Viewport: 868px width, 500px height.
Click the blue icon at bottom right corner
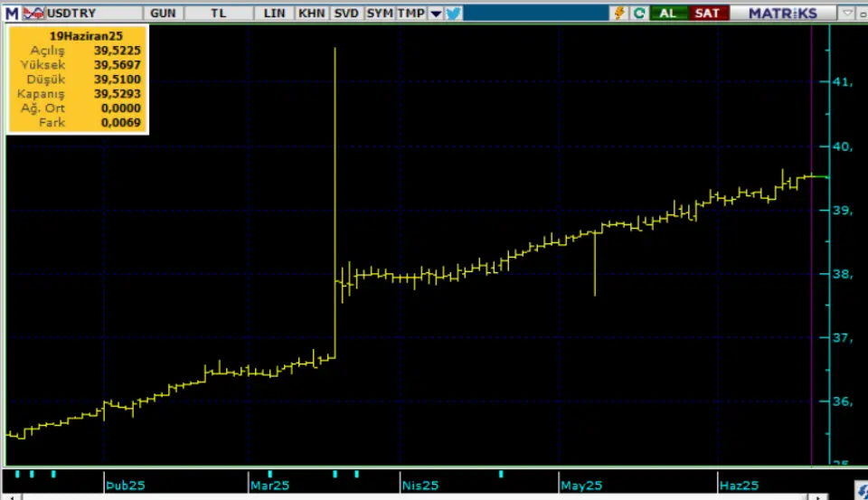click(863, 491)
